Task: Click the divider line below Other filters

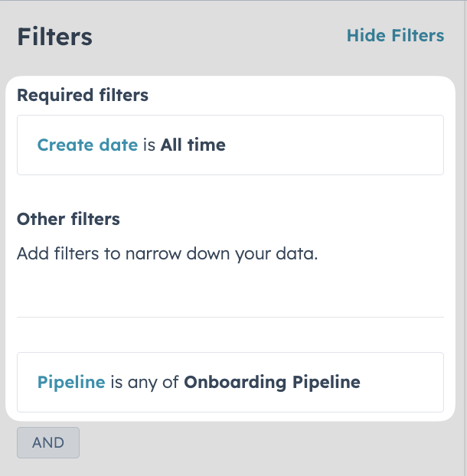Action: point(230,318)
